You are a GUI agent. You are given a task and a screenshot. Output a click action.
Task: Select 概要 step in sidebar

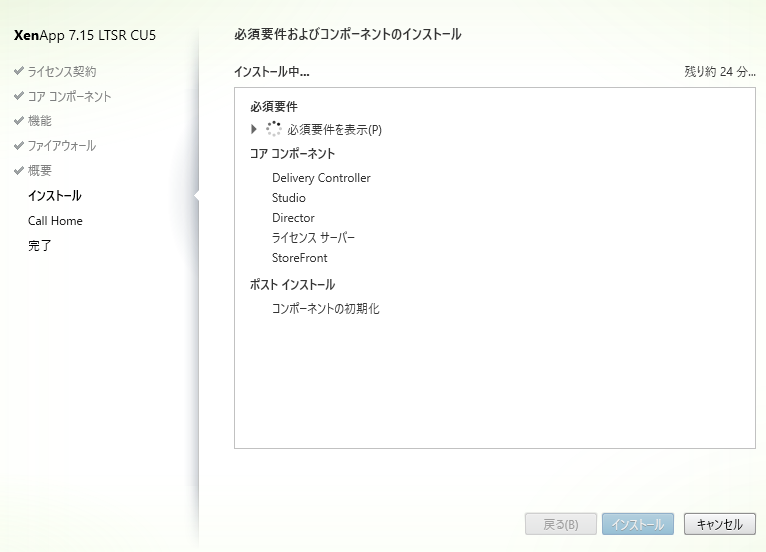click(x=40, y=171)
